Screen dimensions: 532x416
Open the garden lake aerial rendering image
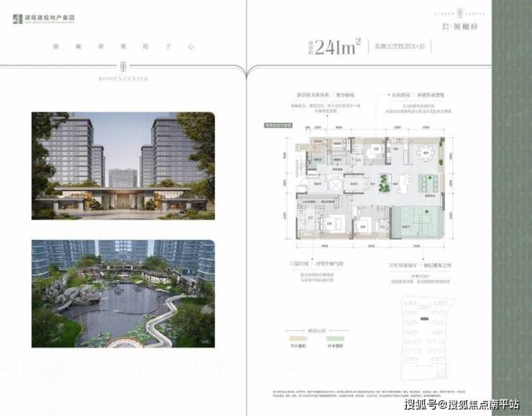click(123, 294)
